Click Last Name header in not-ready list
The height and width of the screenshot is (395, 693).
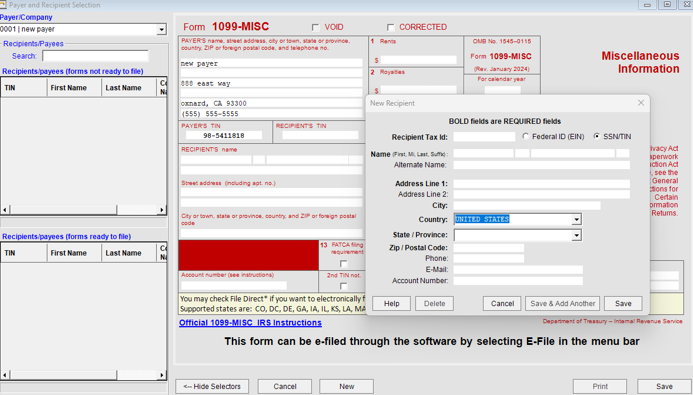tap(129, 87)
